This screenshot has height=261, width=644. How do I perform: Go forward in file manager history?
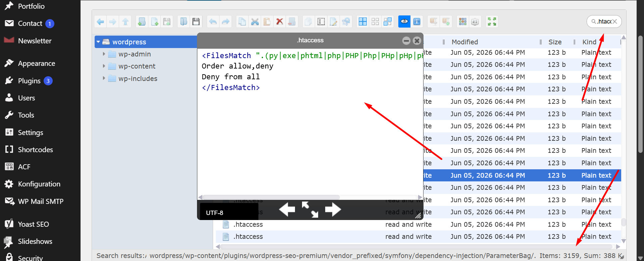[x=113, y=22]
